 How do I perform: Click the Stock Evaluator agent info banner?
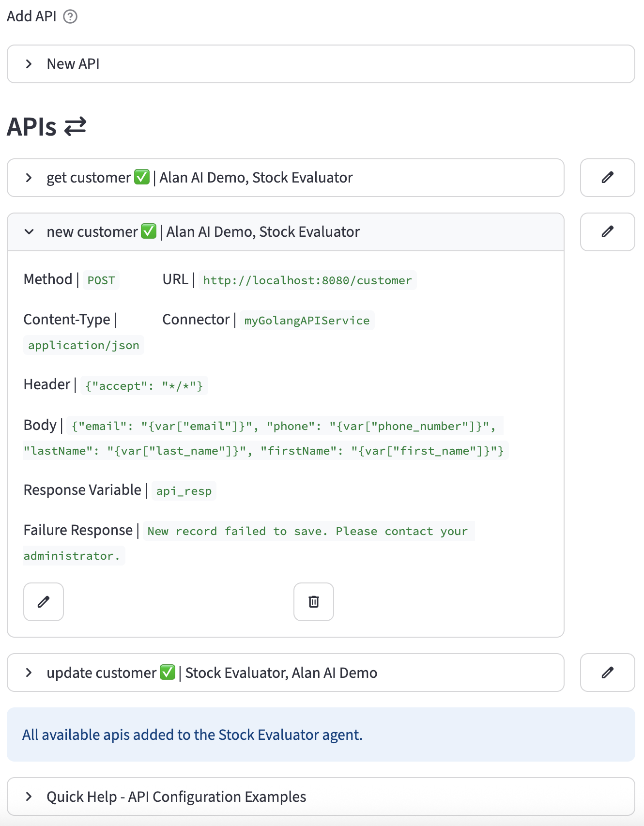pyautogui.click(x=321, y=734)
